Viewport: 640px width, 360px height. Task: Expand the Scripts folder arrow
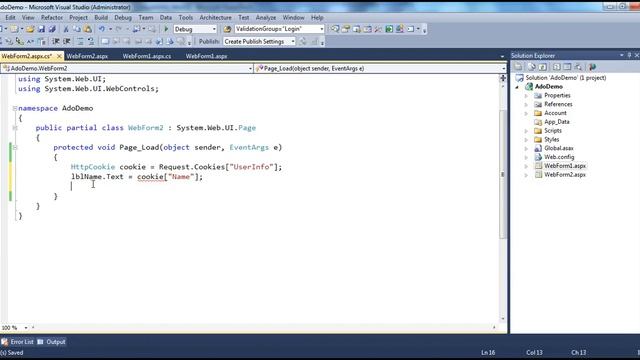coord(526,131)
